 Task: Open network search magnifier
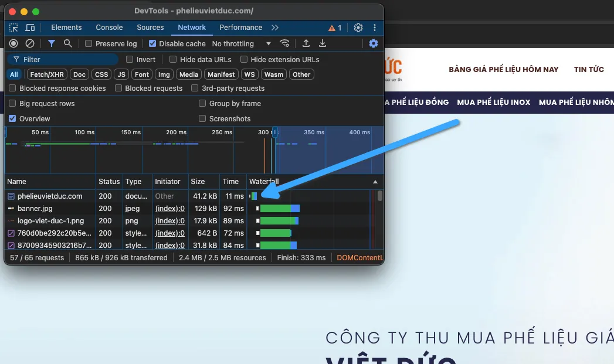pos(68,43)
